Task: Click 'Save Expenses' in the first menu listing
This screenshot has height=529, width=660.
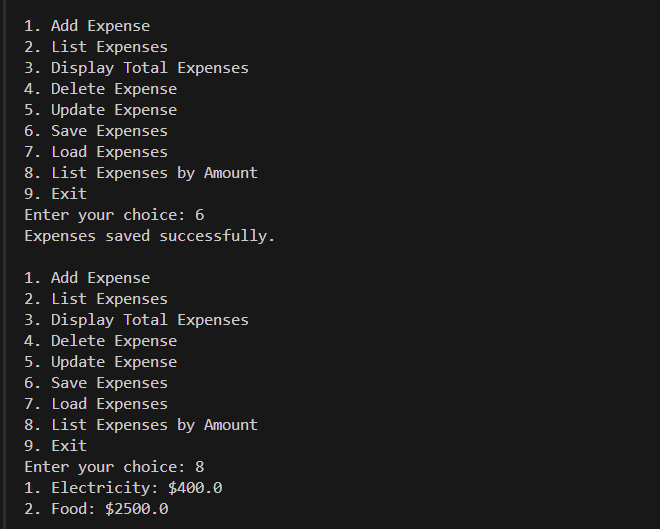Action: (x=109, y=131)
